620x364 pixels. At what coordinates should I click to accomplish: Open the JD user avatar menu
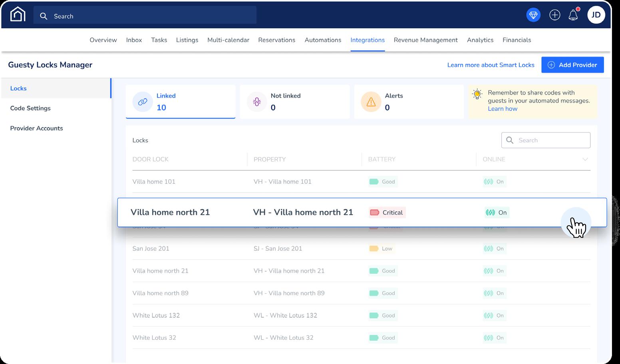coord(596,15)
